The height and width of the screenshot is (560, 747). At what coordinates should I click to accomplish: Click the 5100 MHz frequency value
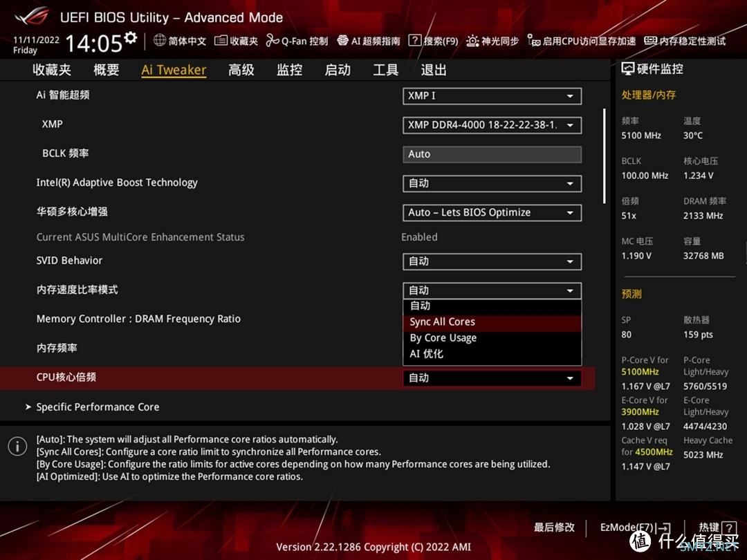point(641,136)
